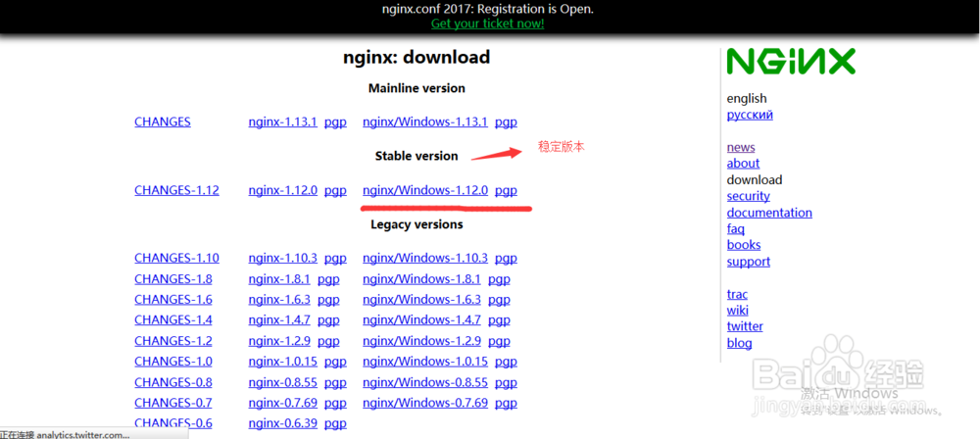The height and width of the screenshot is (439, 980).
Task: Download nginx-1.13.1 source
Action: (x=282, y=122)
